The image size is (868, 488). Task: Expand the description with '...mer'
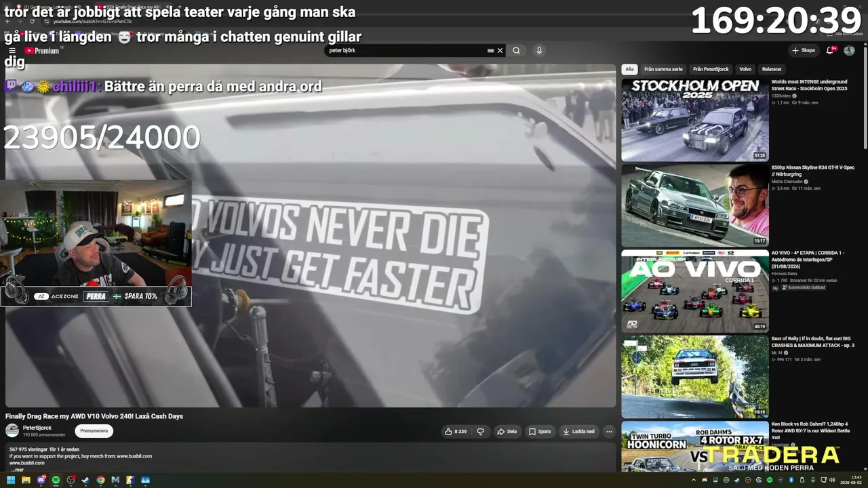(17, 470)
